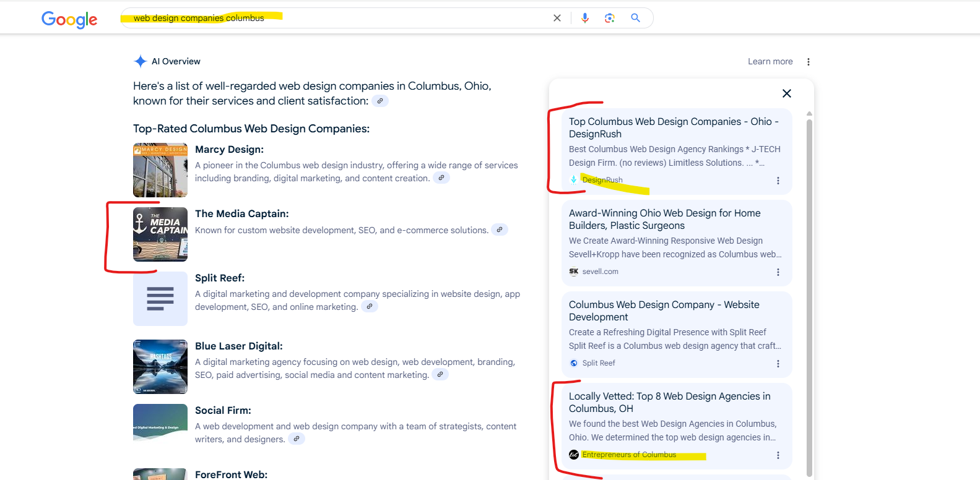
Task: Close the sources side panel
Action: tap(787, 93)
